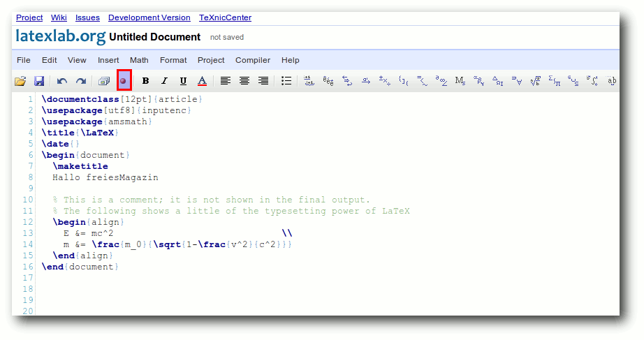
Task: Open the text color tool
Action: [x=202, y=81]
